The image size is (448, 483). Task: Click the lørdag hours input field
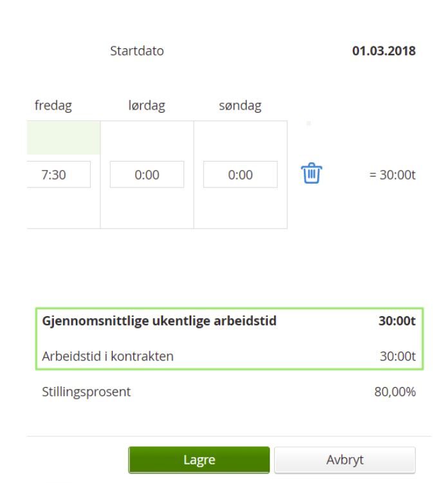pos(147,175)
